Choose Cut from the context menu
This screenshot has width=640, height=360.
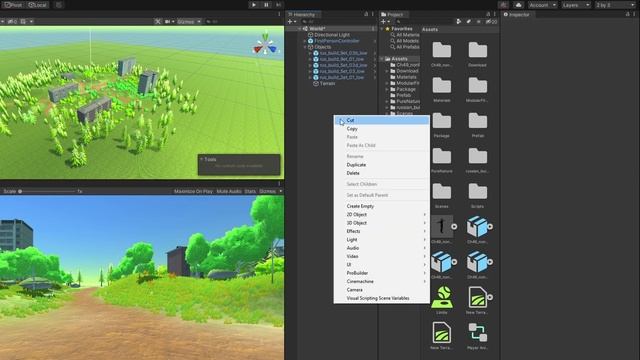pyautogui.click(x=382, y=120)
